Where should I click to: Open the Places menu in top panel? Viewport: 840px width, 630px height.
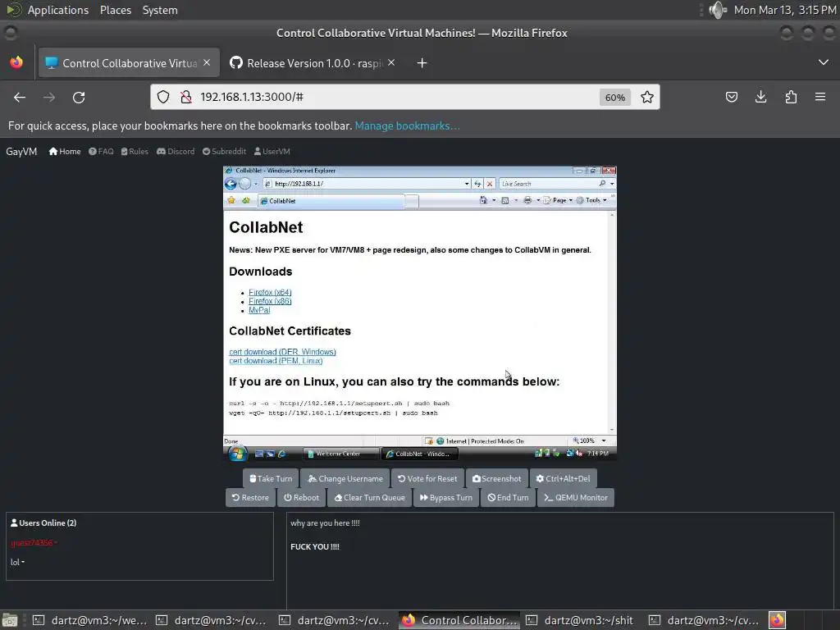116,10
